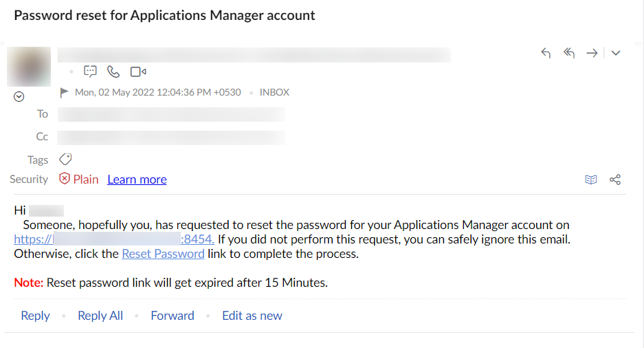Click Reply All below the message body

(100, 316)
